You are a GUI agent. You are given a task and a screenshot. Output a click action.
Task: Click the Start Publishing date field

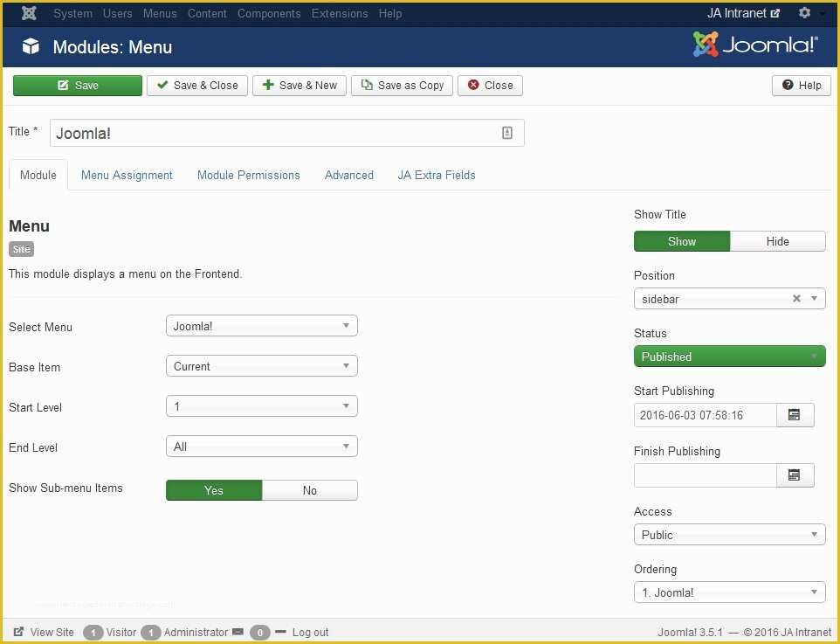[705, 415]
